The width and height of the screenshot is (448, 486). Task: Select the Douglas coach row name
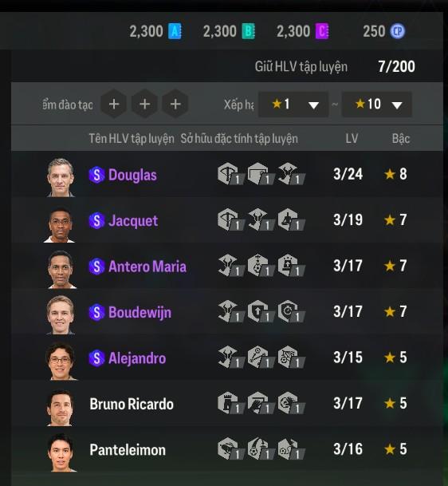[x=132, y=175]
